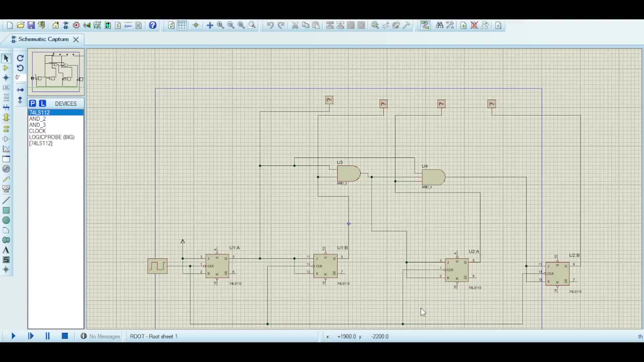The width and height of the screenshot is (644, 362).
Task: Click the Zoom In magnifier icon
Action: (x=220, y=25)
